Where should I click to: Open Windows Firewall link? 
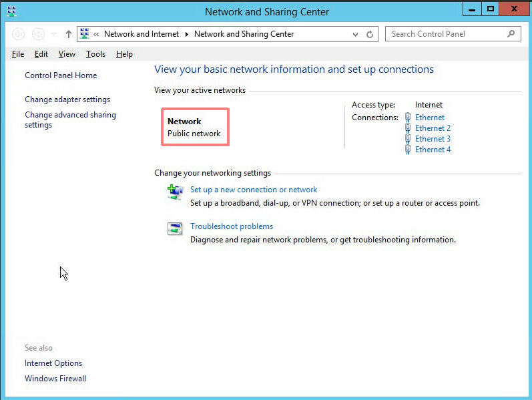[55, 378]
